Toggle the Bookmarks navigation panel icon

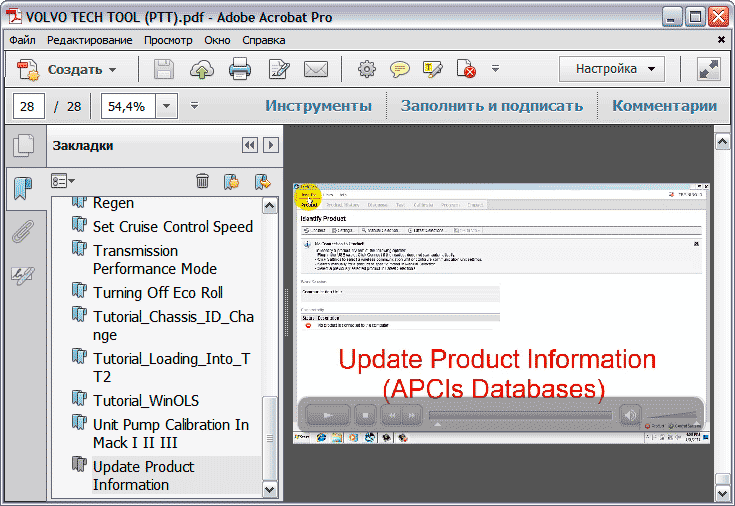coord(22,188)
